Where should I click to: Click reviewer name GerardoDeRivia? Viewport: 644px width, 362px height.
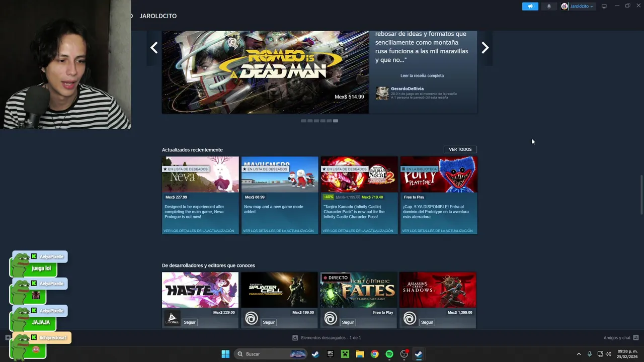407,89
